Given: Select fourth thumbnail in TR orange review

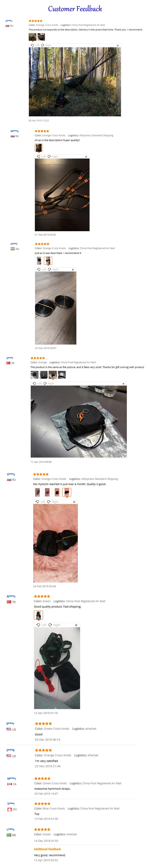Looking at the screenshot, I should click(61, 375).
